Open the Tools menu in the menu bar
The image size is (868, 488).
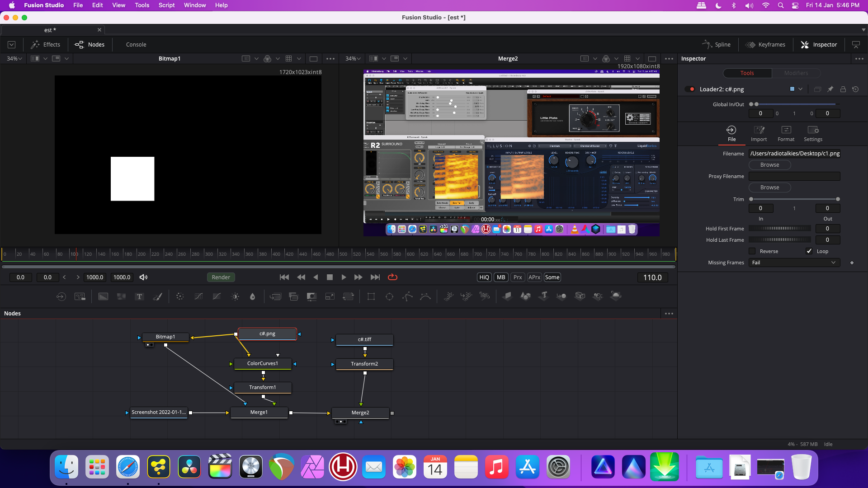[142, 5]
